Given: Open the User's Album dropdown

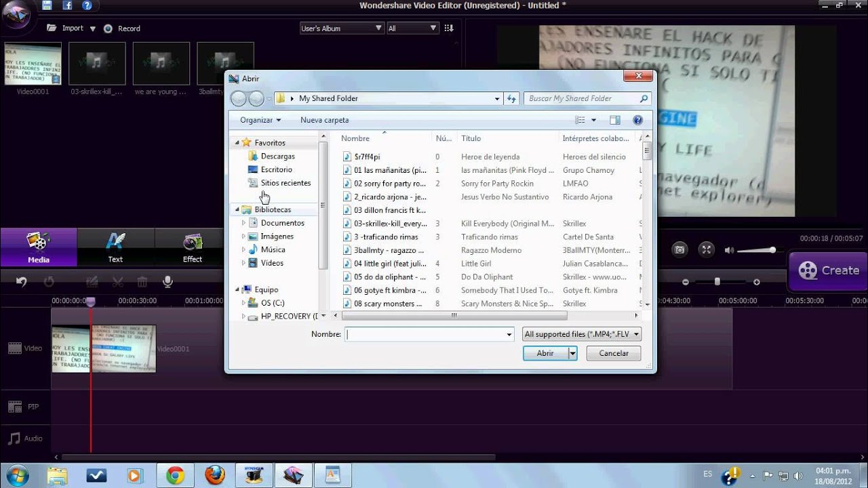Looking at the screenshot, I should click(x=342, y=28).
